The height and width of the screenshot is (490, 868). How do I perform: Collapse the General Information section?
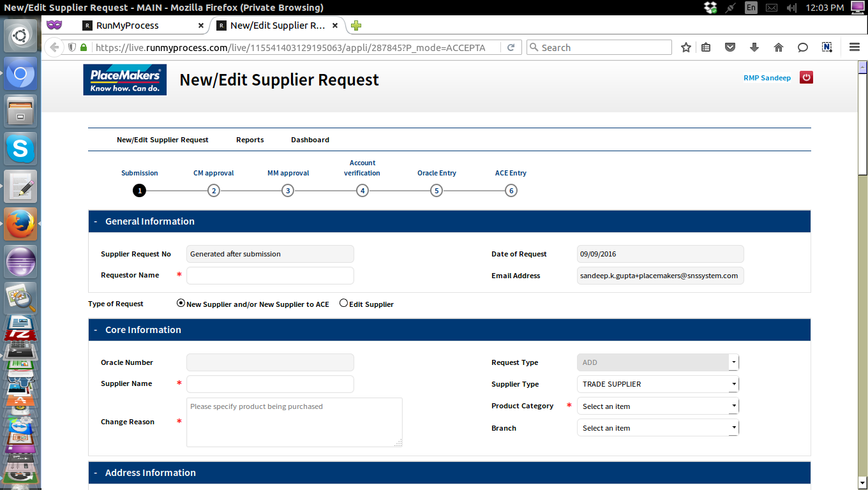click(96, 221)
